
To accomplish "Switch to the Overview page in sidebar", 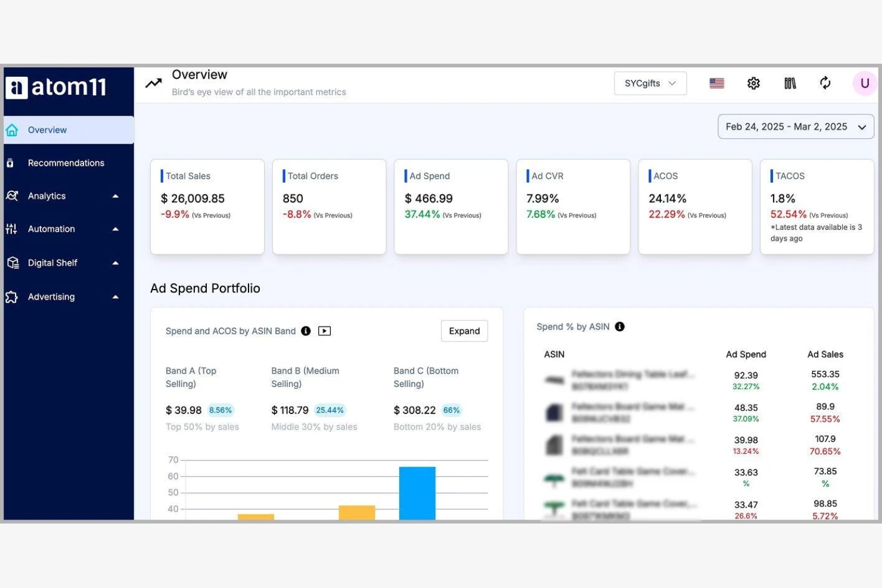I will (x=47, y=130).
